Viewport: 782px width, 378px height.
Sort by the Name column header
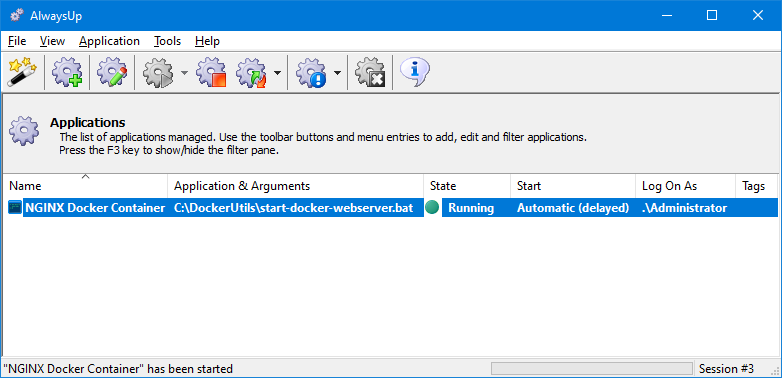(x=85, y=186)
